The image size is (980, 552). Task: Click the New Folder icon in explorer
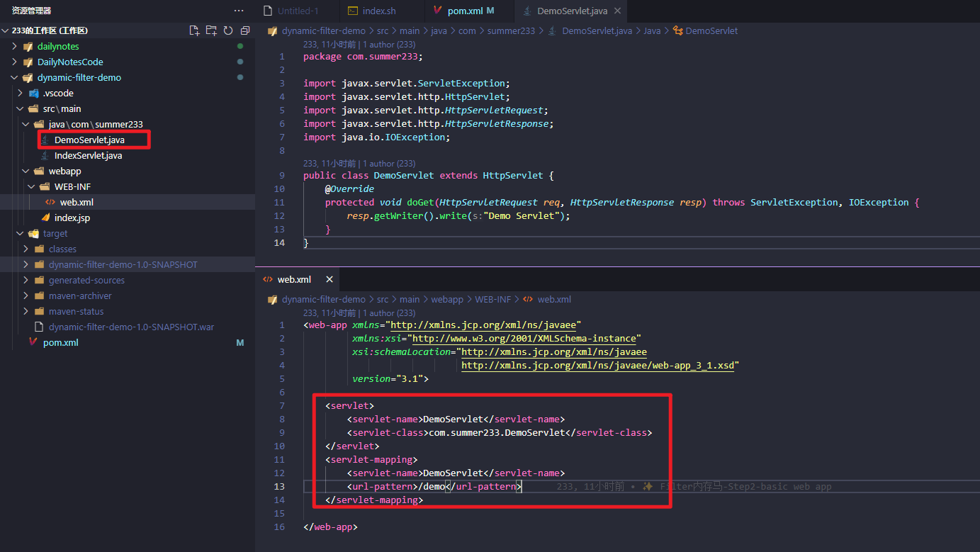point(211,30)
